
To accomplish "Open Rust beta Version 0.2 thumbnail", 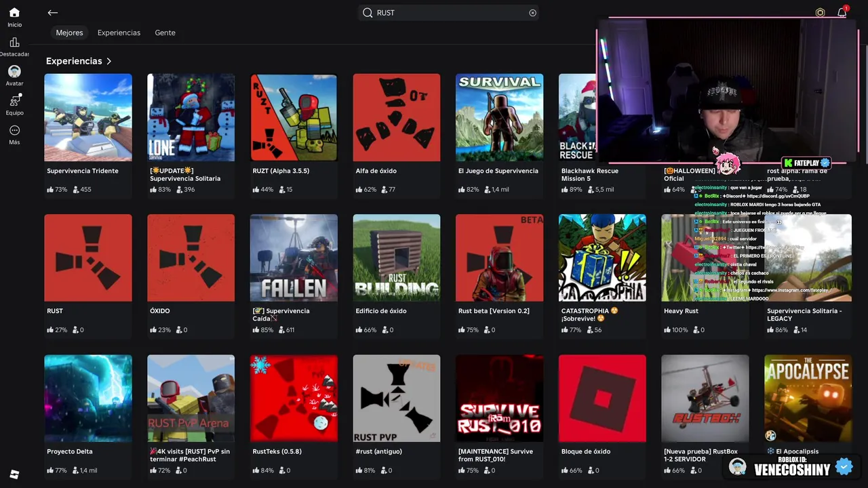I will click(500, 258).
